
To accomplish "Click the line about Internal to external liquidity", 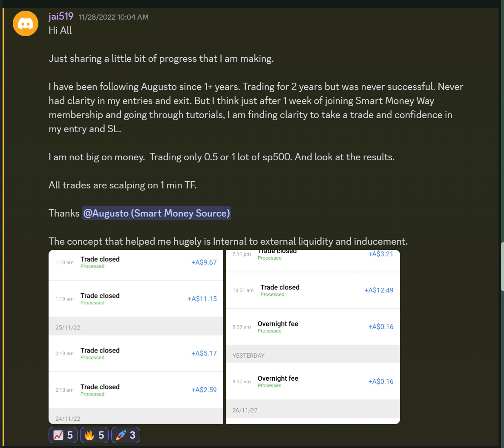I will tap(228, 242).
